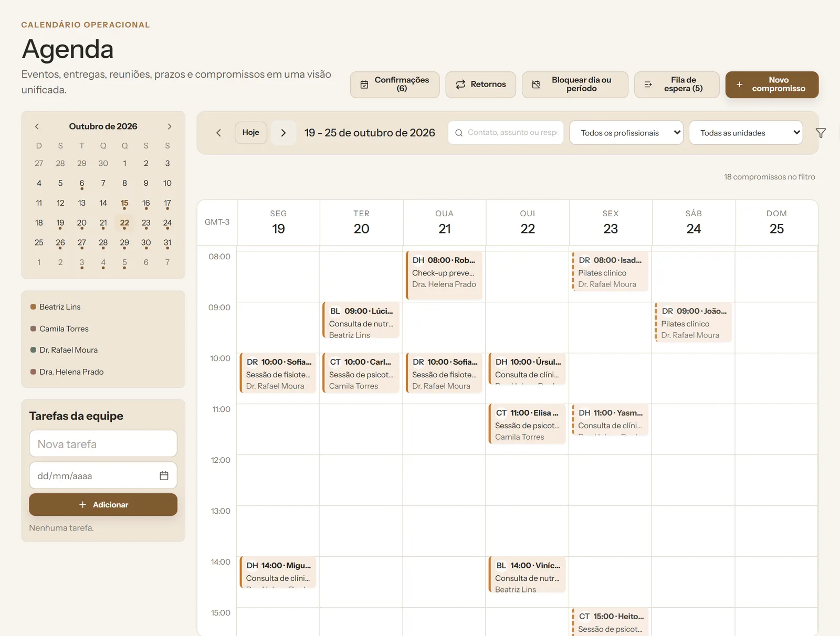840x636 pixels.
Task: Jump to today with Hoje button
Action: tap(251, 133)
